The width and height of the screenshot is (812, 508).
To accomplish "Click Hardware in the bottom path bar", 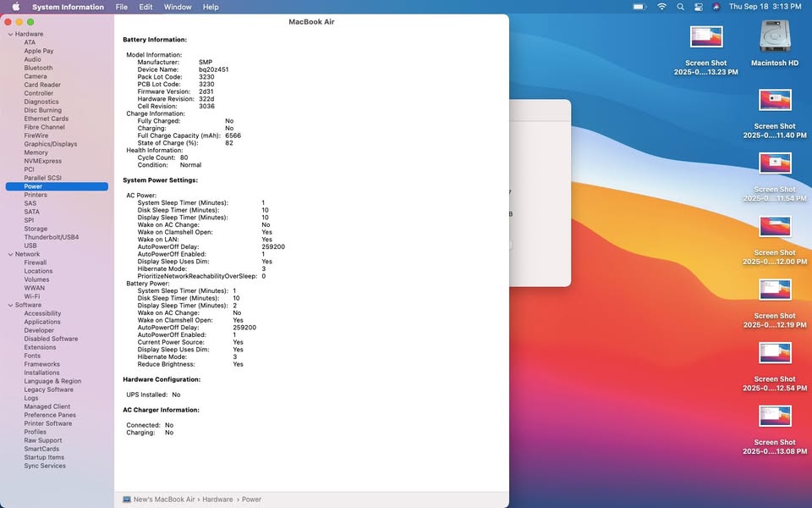I will point(217,500).
